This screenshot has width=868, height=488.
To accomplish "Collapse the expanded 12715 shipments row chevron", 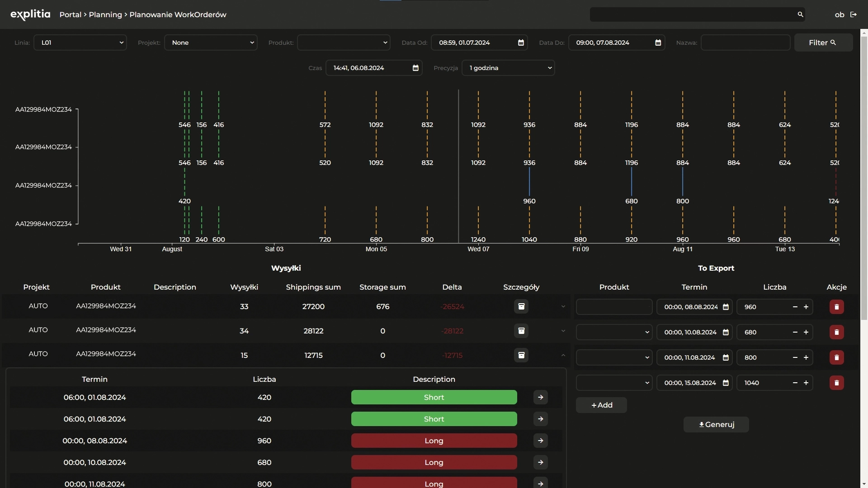I will pos(563,355).
